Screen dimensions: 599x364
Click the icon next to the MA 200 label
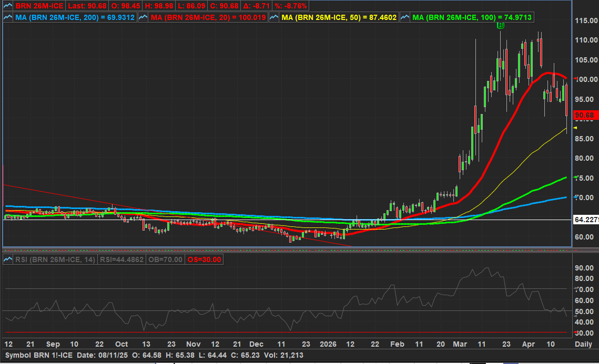[x=7, y=17]
